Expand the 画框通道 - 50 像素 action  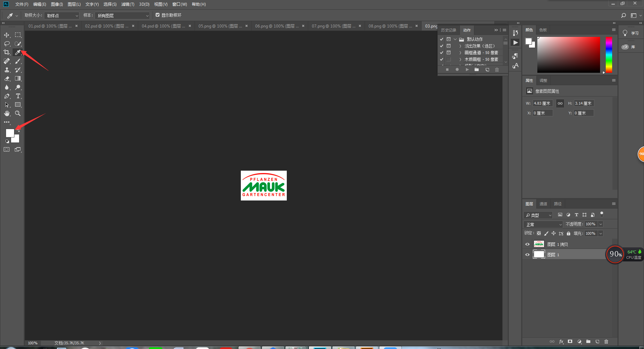click(460, 53)
